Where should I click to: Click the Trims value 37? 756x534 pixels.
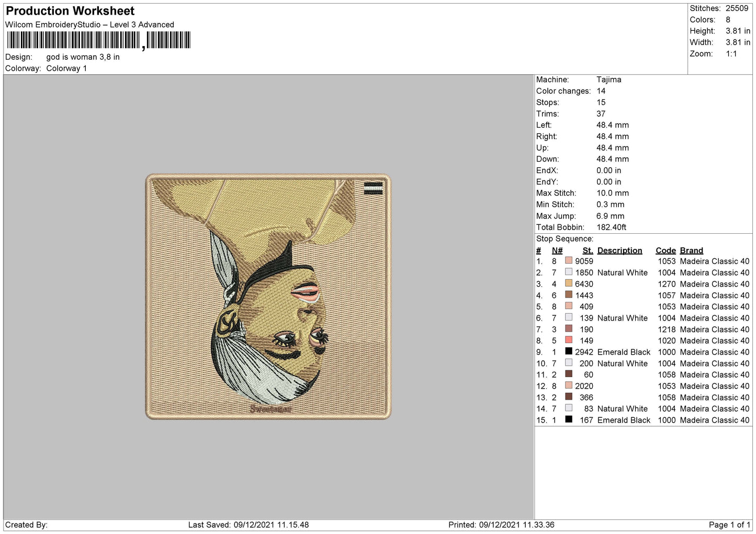601,113
